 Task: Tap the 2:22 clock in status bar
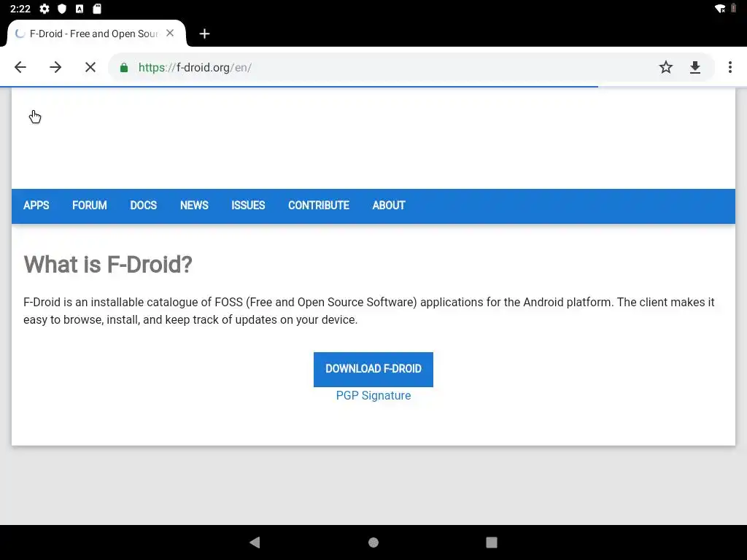point(20,9)
